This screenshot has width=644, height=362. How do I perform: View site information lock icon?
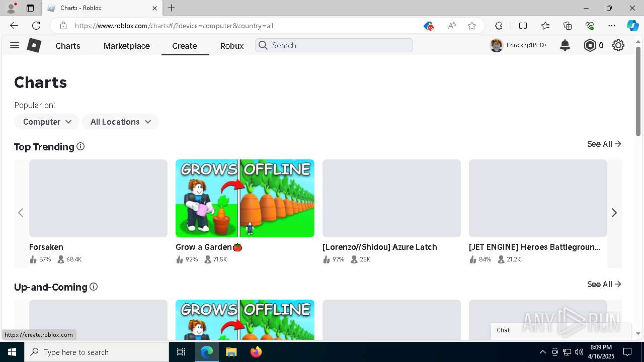pyautogui.click(x=63, y=26)
